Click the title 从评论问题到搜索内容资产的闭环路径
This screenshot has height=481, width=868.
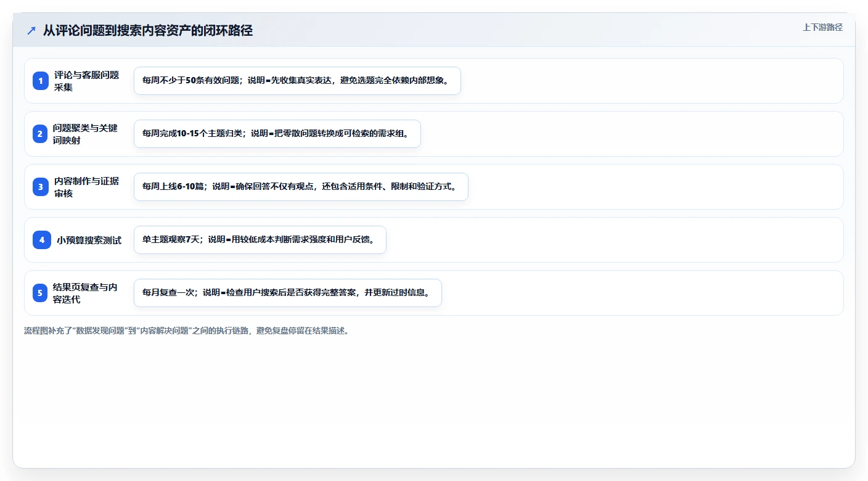point(148,31)
